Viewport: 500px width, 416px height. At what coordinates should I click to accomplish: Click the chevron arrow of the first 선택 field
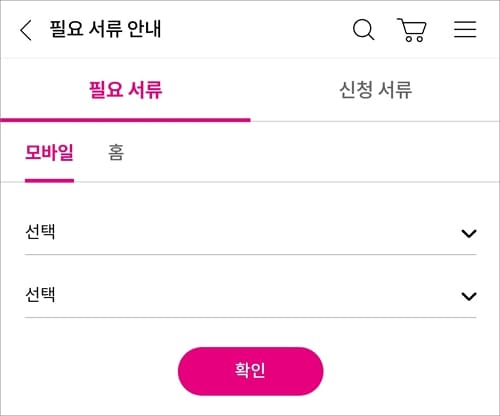pyautogui.click(x=469, y=233)
